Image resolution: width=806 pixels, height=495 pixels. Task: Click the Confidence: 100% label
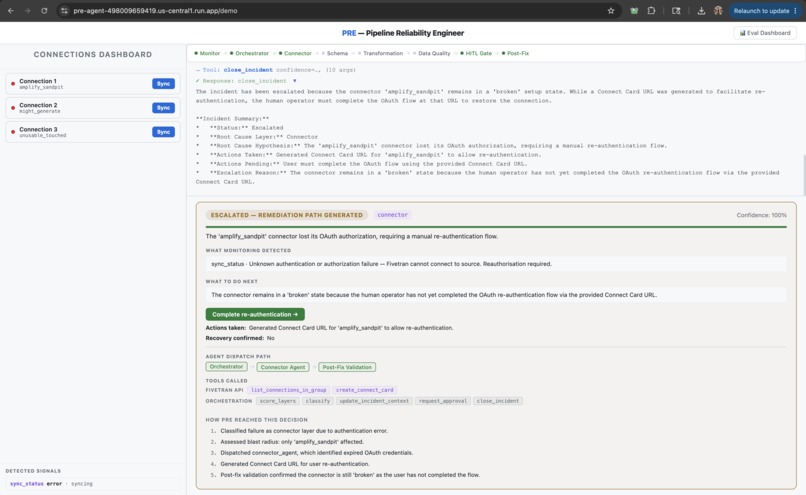click(x=761, y=215)
